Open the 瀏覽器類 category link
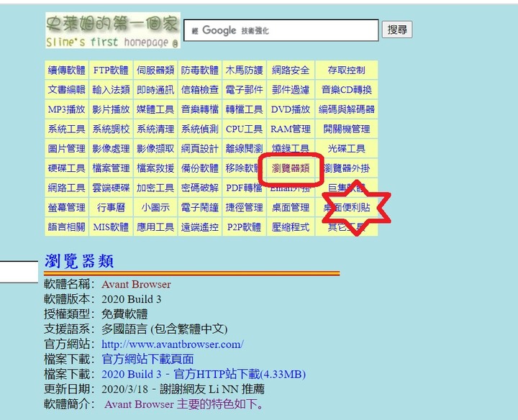Image resolution: width=518 pixels, height=420 pixels. pyautogui.click(x=291, y=168)
